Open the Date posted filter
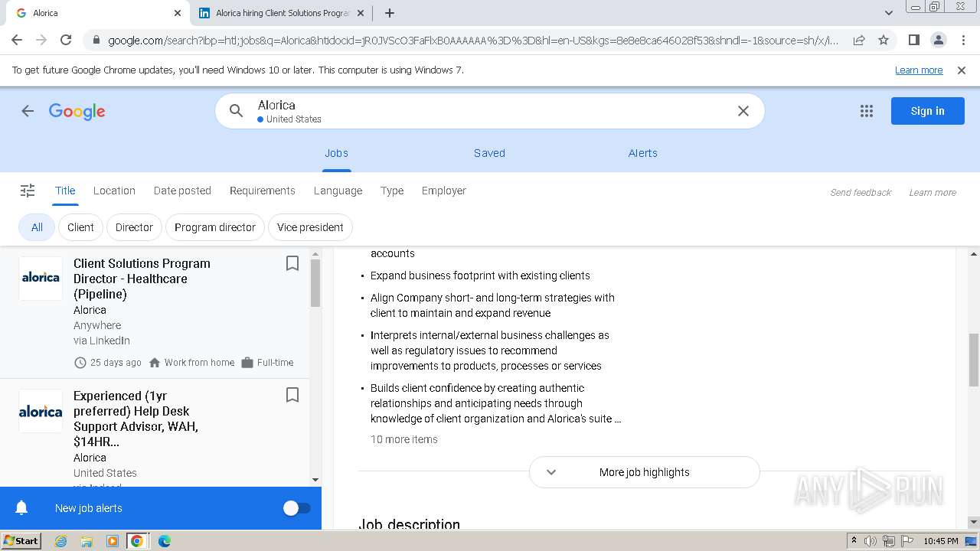 (182, 191)
